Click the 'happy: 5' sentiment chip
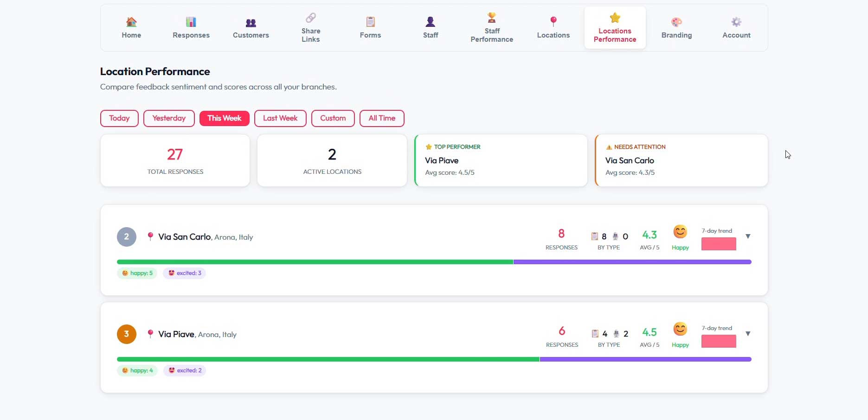 click(137, 273)
